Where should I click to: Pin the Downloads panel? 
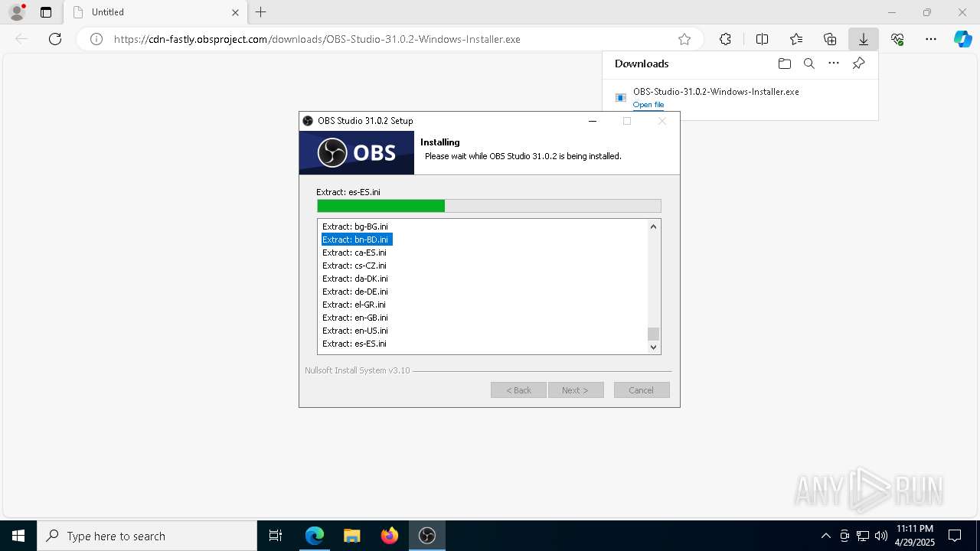click(x=858, y=64)
